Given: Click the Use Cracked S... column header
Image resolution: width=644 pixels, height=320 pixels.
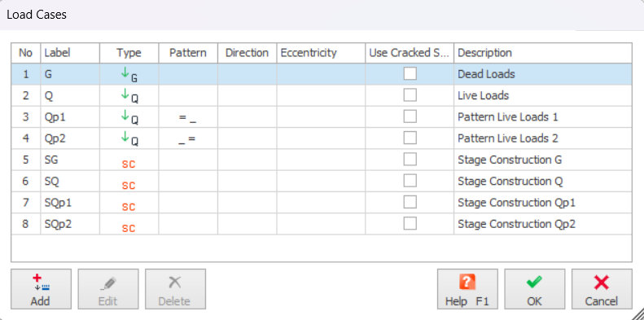Looking at the screenshot, I should pyautogui.click(x=410, y=53).
